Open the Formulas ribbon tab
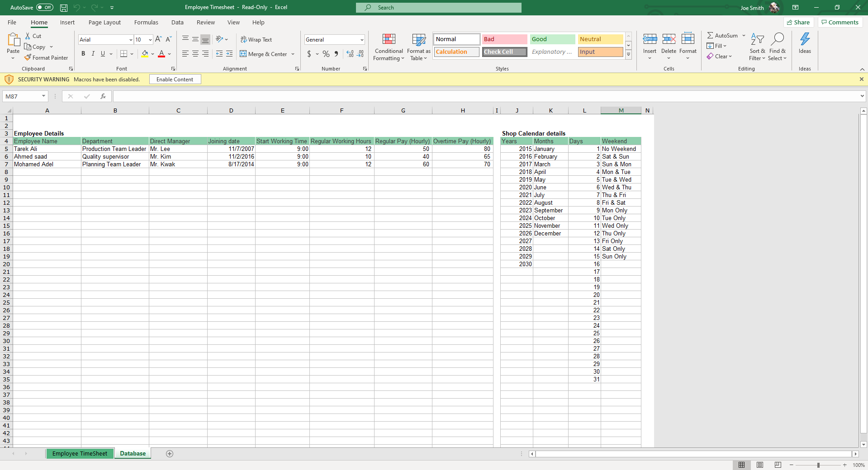868x470 pixels. click(146, 23)
